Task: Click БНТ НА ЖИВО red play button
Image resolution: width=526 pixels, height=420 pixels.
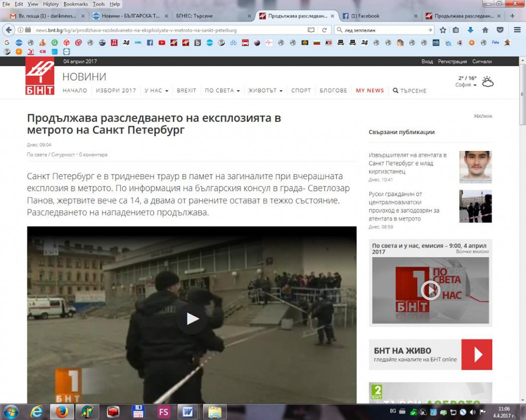Action: pos(477,354)
